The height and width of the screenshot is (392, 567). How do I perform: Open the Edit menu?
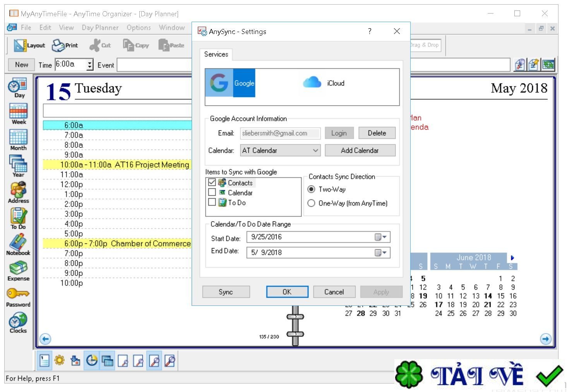(45, 28)
